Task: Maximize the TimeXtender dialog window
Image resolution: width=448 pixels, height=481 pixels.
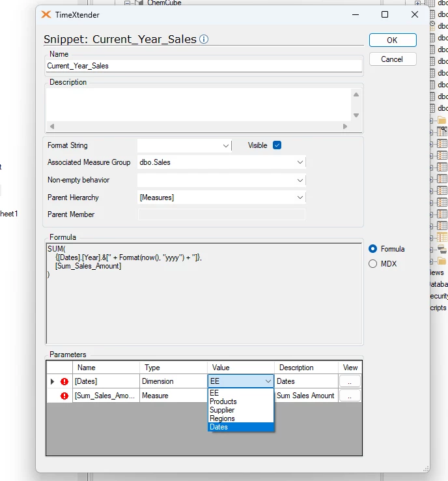Action: click(385, 14)
